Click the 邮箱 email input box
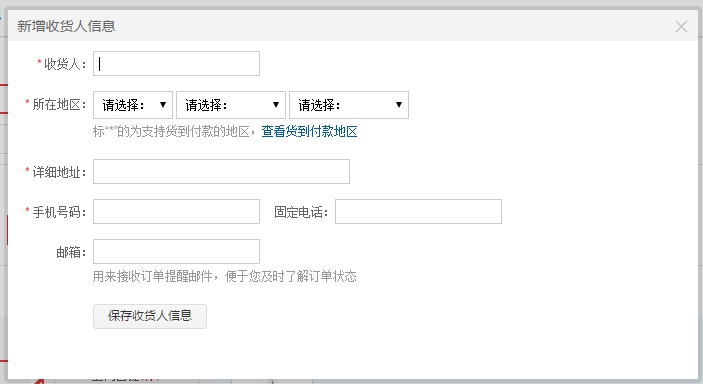 (176, 251)
